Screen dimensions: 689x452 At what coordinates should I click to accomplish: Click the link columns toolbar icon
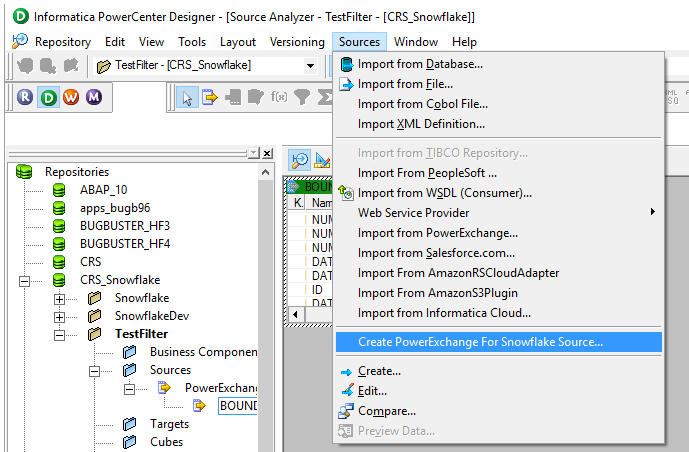[210, 97]
